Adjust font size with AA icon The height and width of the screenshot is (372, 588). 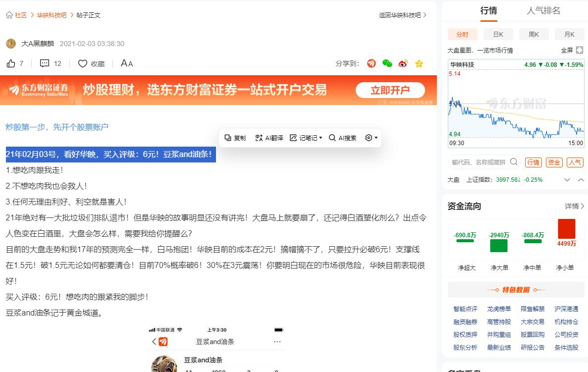[x=127, y=63]
